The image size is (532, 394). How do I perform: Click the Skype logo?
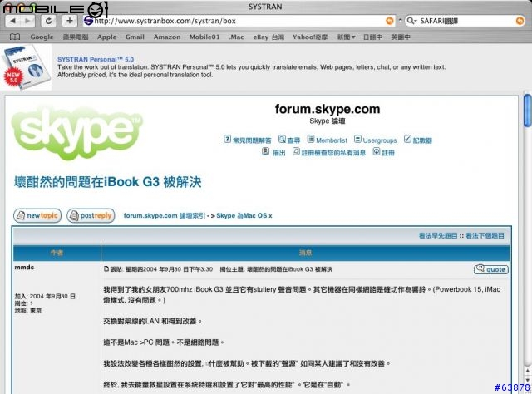[x=77, y=132]
